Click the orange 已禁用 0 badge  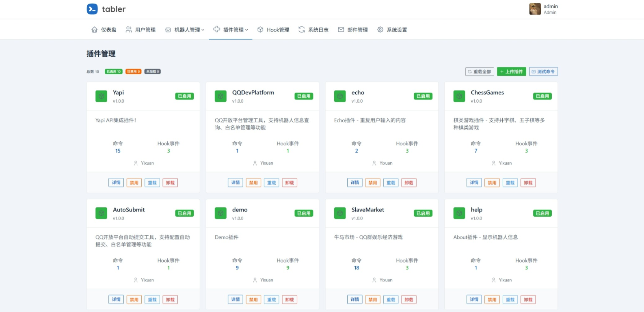pos(134,71)
